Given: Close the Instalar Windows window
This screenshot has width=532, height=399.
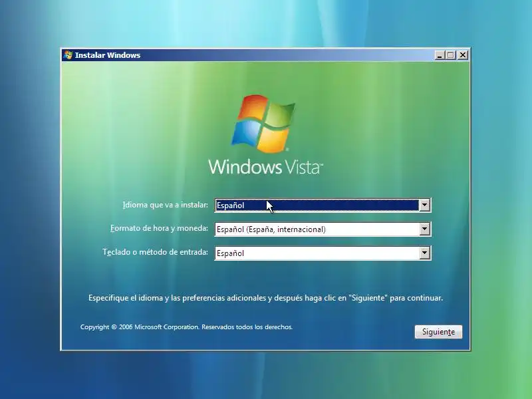Looking at the screenshot, I should pyautogui.click(x=463, y=55).
